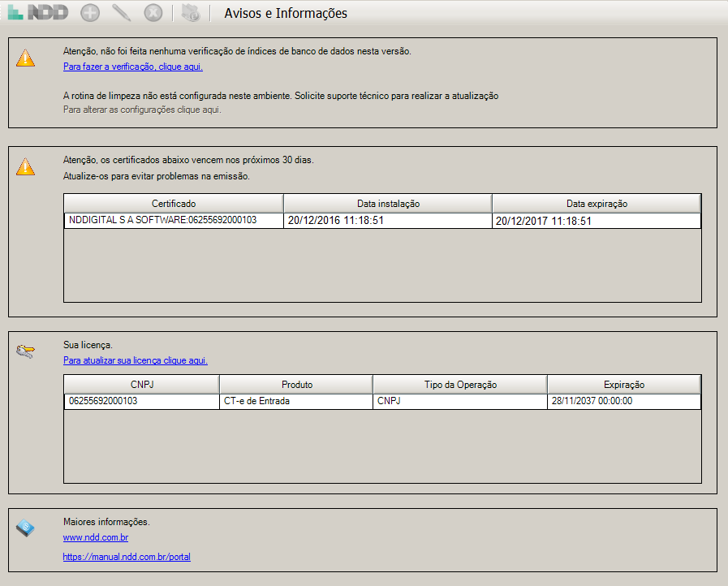Image resolution: width=728 pixels, height=586 pixels.
Task: Open the manual.ndd.com.br portal link
Action: (x=127, y=557)
